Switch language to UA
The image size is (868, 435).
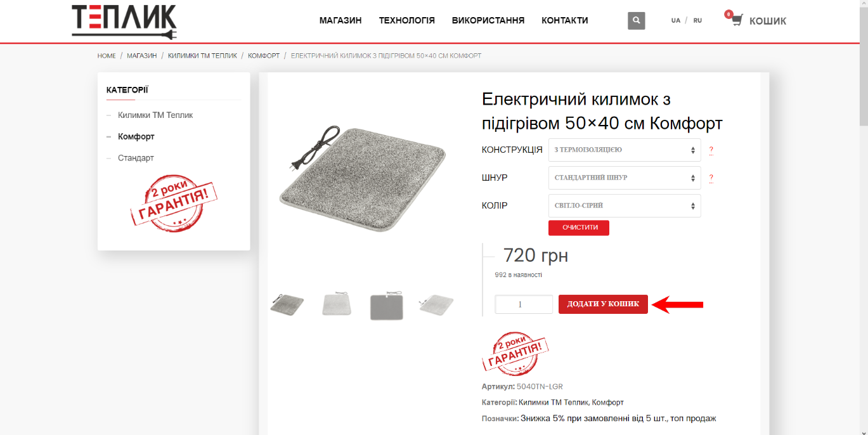coord(676,20)
